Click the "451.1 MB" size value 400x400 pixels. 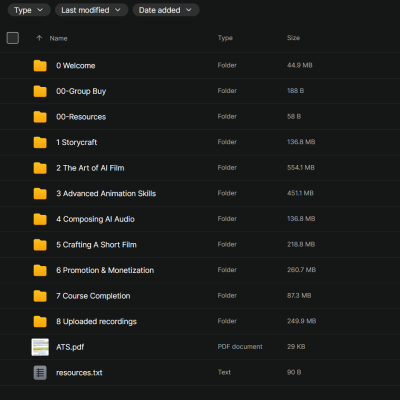(300, 193)
